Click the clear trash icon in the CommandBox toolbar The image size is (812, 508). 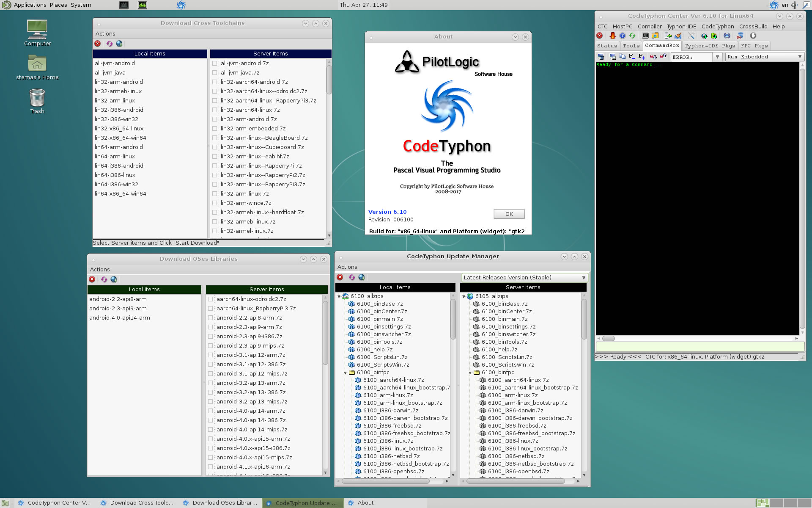tap(601, 56)
